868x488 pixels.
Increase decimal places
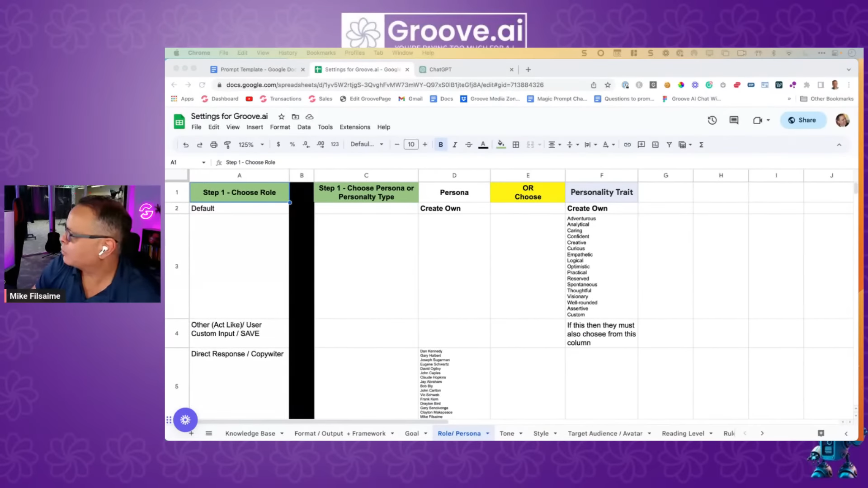pyautogui.click(x=321, y=145)
